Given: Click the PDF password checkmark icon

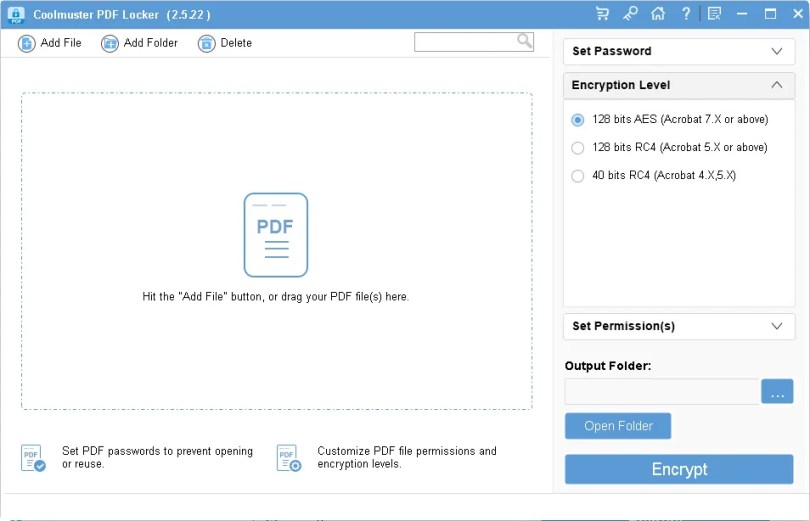Looking at the screenshot, I should [33, 457].
